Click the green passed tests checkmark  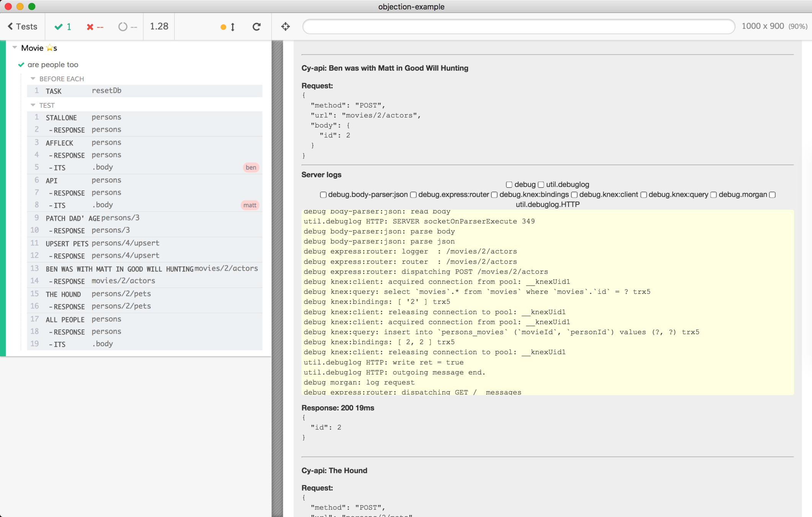59,27
